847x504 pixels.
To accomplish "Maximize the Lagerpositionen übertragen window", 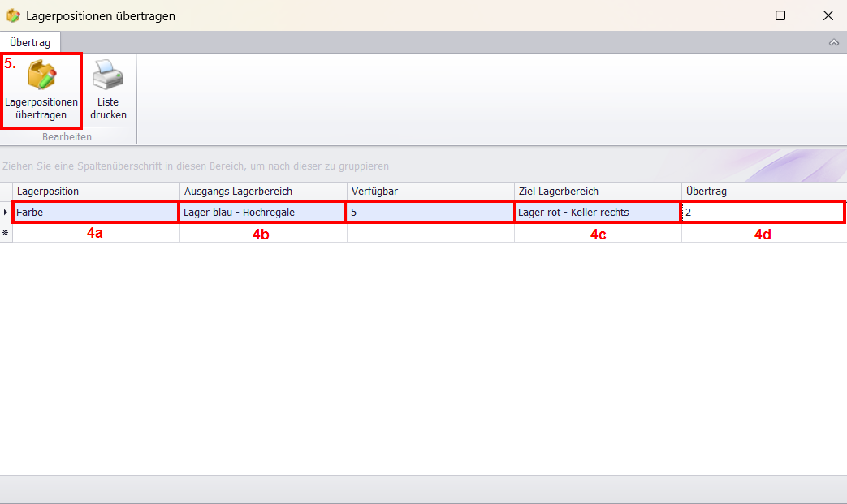I will tap(780, 15).
